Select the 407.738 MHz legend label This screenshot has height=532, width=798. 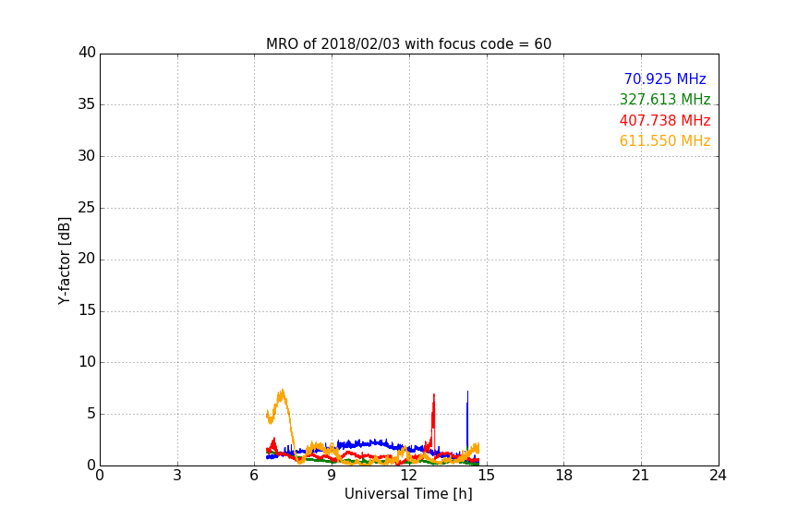coord(665,120)
